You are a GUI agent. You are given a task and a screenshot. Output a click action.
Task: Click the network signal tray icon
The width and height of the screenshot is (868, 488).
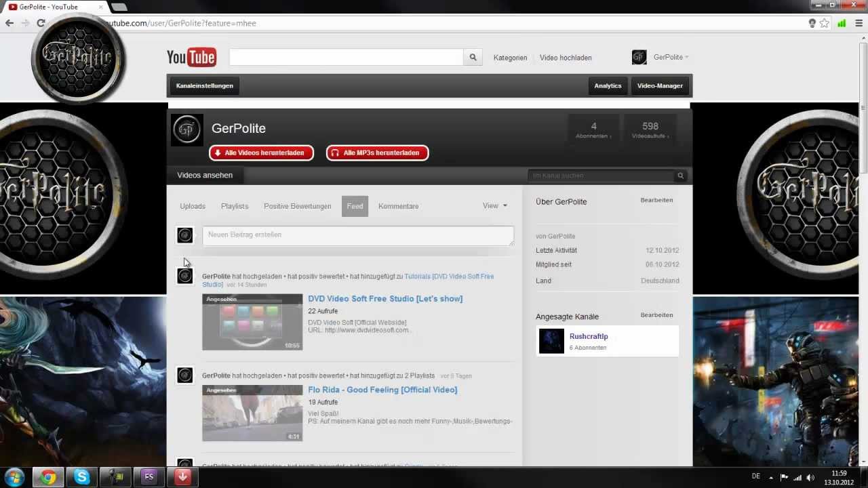coord(797,478)
